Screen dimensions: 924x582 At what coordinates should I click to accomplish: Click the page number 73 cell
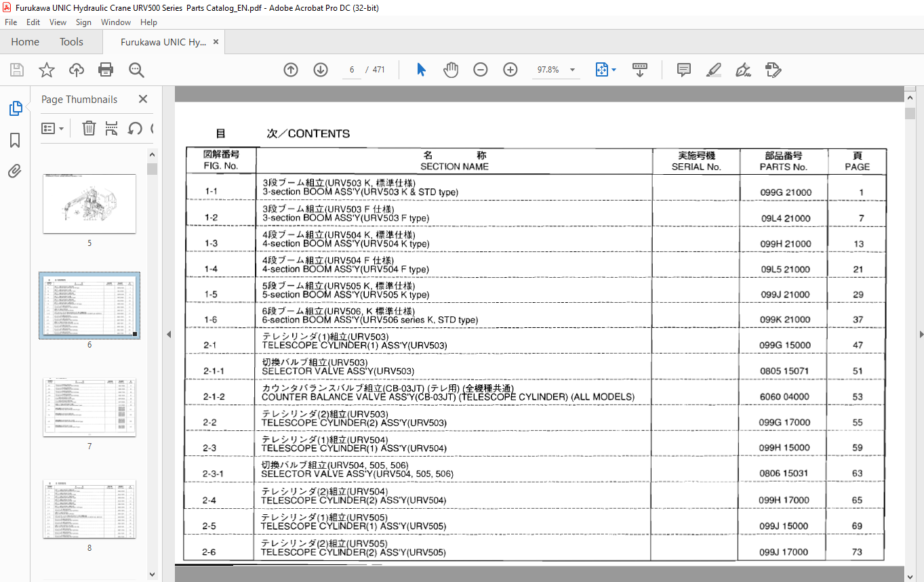pos(857,552)
